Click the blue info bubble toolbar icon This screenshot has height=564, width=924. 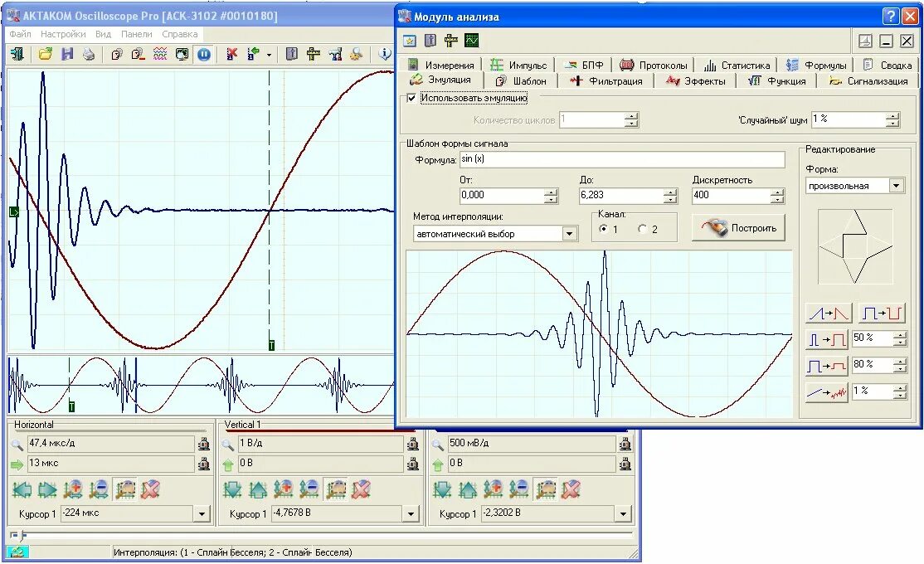pyautogui.click(x=385, y=54)
